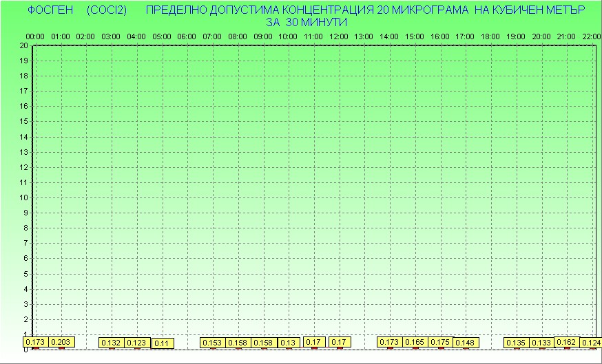This screenshot has width=602, height=364.
Task: Select the 19:00 time axis label
Action: pos(516,37)
